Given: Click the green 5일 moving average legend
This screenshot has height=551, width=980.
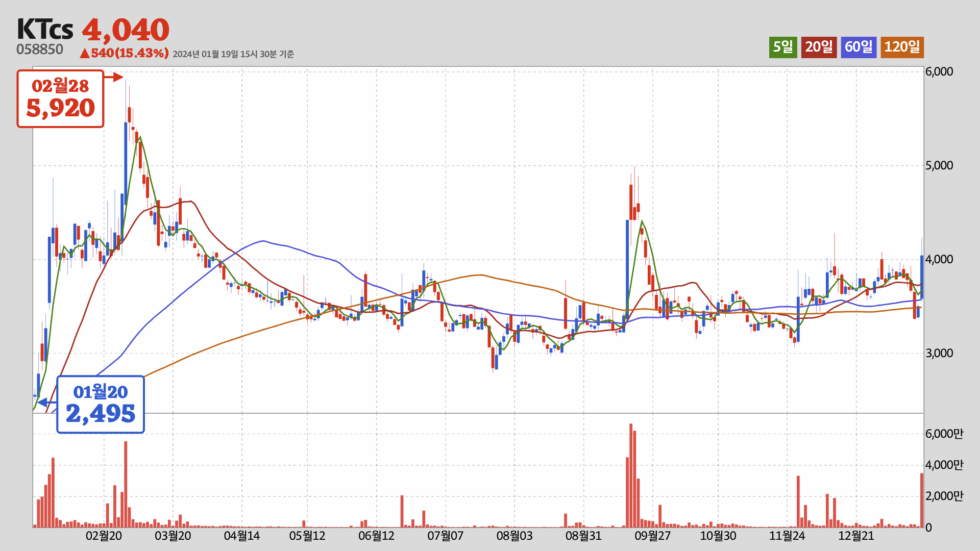Looking at the screenshot, I should coord(783,47).
